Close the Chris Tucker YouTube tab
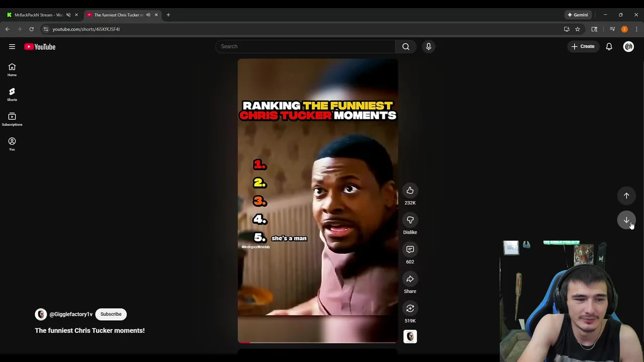This screenshot has width=644, height=362. (156, 15)
